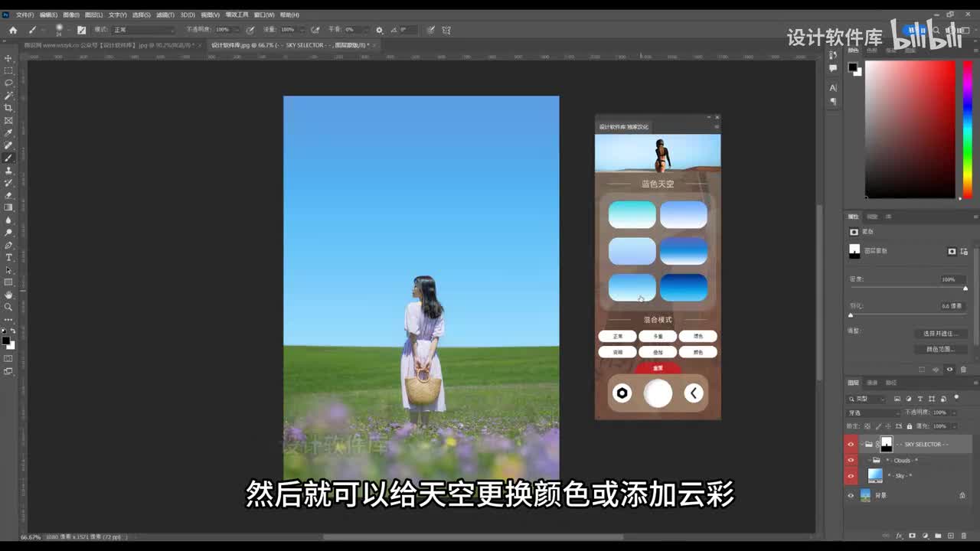Open the 滤镜(T) menu
The height and width of the screenshot is (551, 980).
pyautogui.click(x=165, y=15)
